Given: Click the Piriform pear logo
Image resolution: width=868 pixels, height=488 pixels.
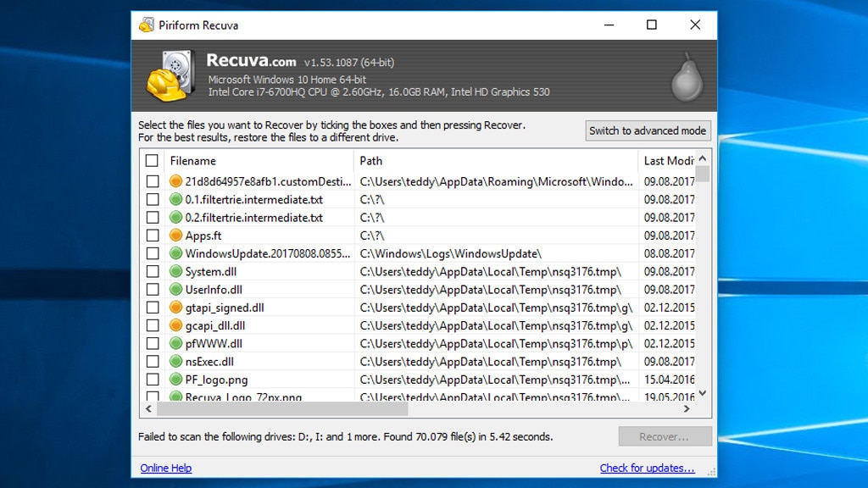Looking at the screenshot, I should [687, 77].
